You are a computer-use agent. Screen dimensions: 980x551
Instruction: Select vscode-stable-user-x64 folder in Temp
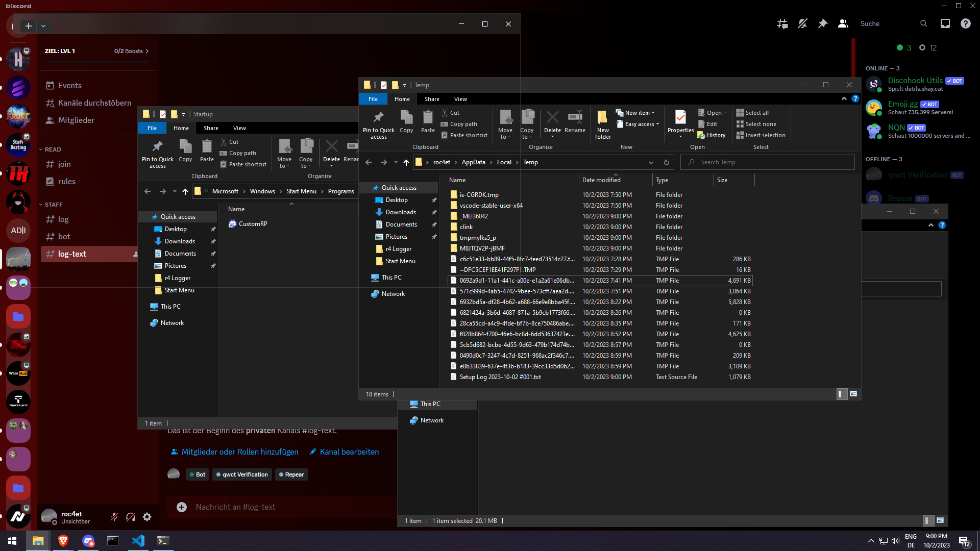point(491,206)
